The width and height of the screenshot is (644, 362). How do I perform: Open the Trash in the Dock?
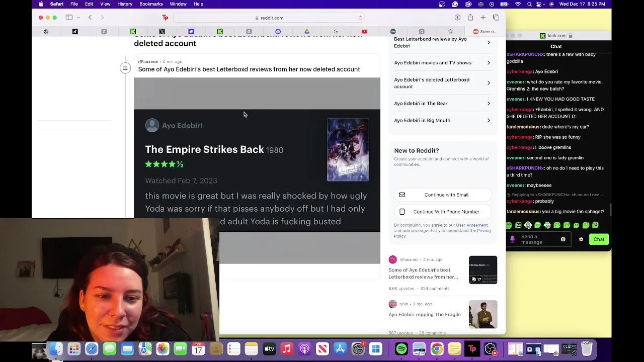click(x=587, y=349)
